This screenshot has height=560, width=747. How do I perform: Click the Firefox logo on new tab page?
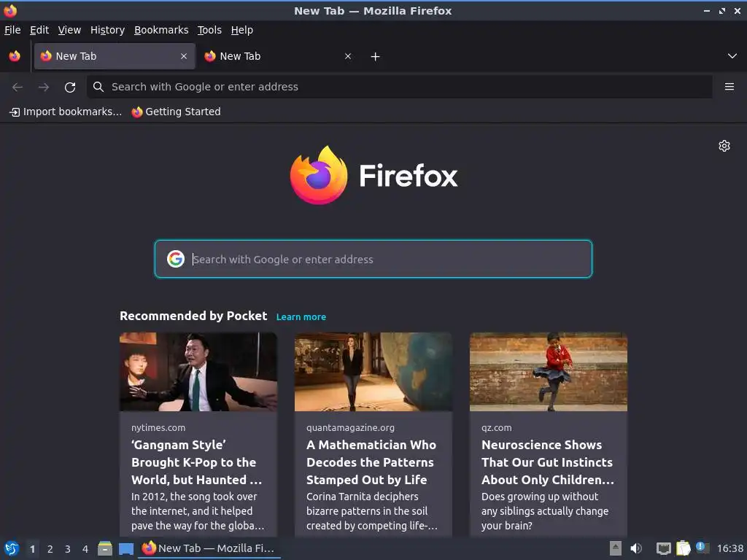(x=373, y=175)
